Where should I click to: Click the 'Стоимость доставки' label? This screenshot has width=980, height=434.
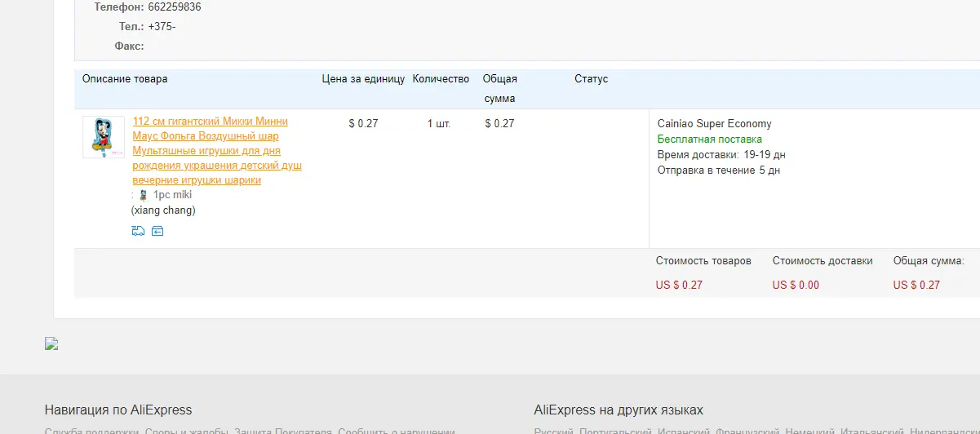click(823, 261)
